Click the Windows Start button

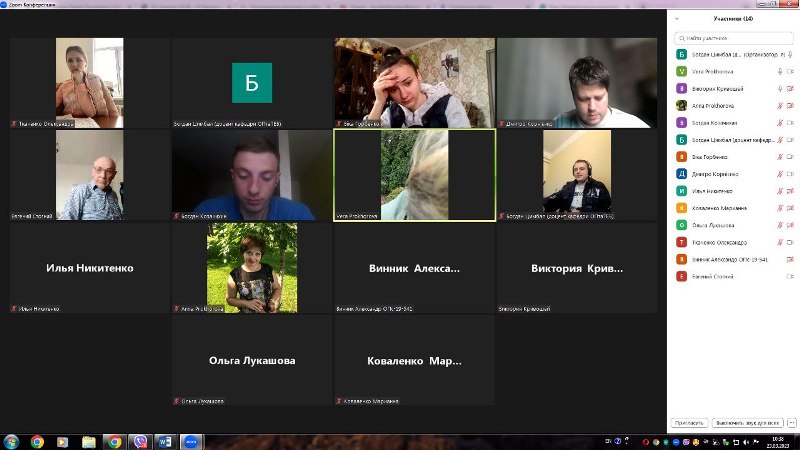pyautogui.click(x=11, y=441)
